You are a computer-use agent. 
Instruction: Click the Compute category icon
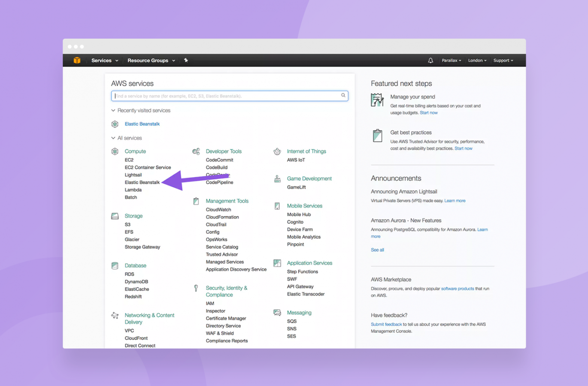click(115, 151)
